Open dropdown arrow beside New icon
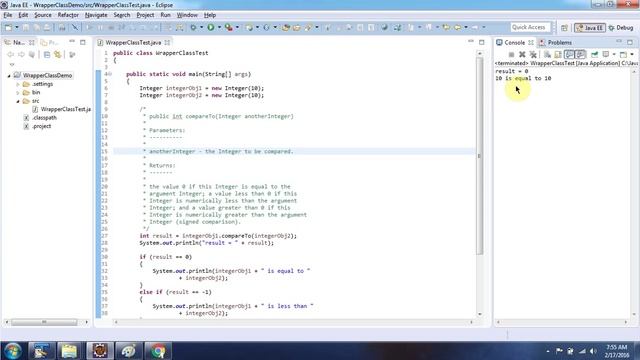The height and width of the screenshot is (360, 640). (17, 27)
